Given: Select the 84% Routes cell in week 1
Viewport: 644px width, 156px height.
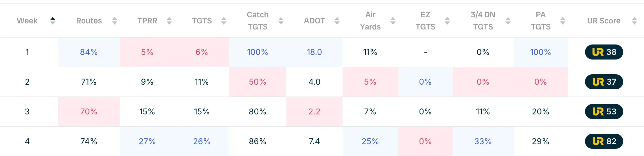Looking at the screenshot, I should point(89,52).
